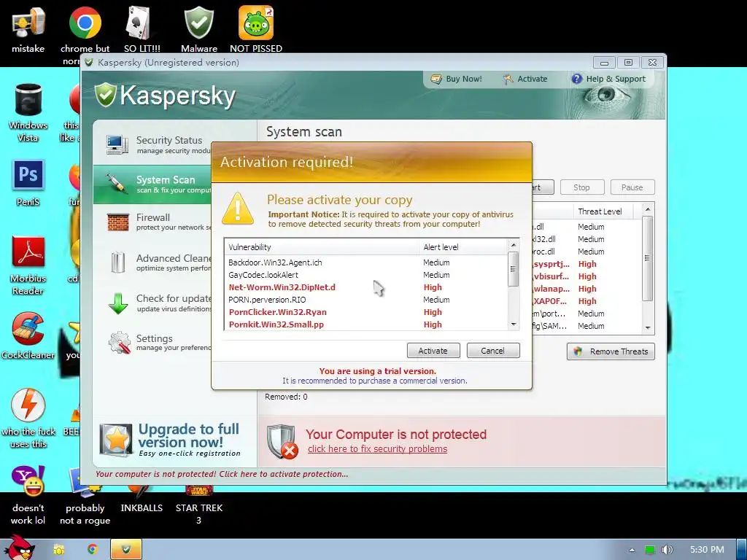The width and height of the screenshot is (747, 560).
Task: Click 'click here to fix security problems' link
Action: pyautogui.click(x=377, y=449)
